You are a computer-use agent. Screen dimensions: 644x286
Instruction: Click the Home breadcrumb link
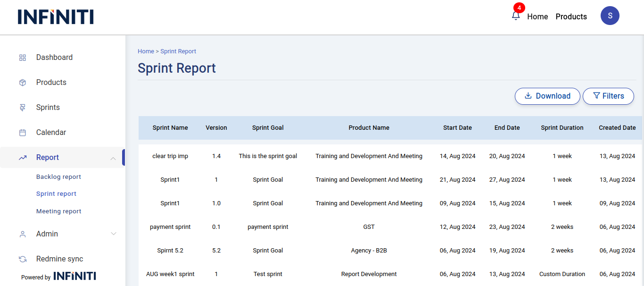pos(146,51)
